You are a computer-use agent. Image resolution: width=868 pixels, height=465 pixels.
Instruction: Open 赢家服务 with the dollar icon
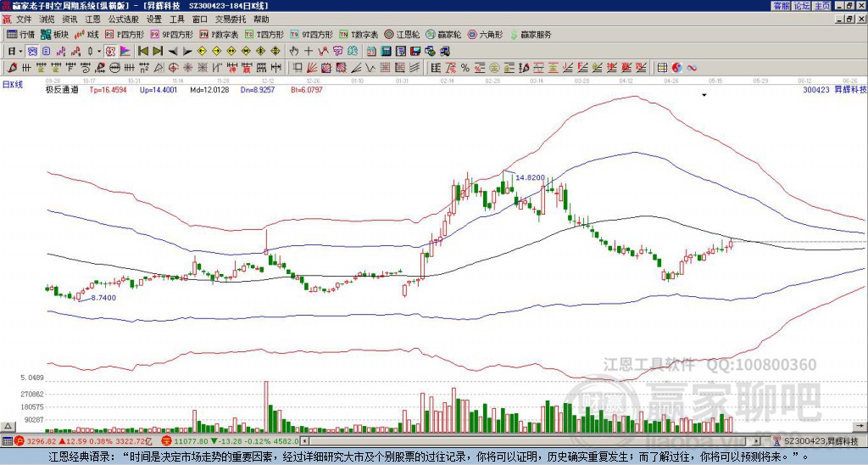pyautogui.click(x=531, y=34)
